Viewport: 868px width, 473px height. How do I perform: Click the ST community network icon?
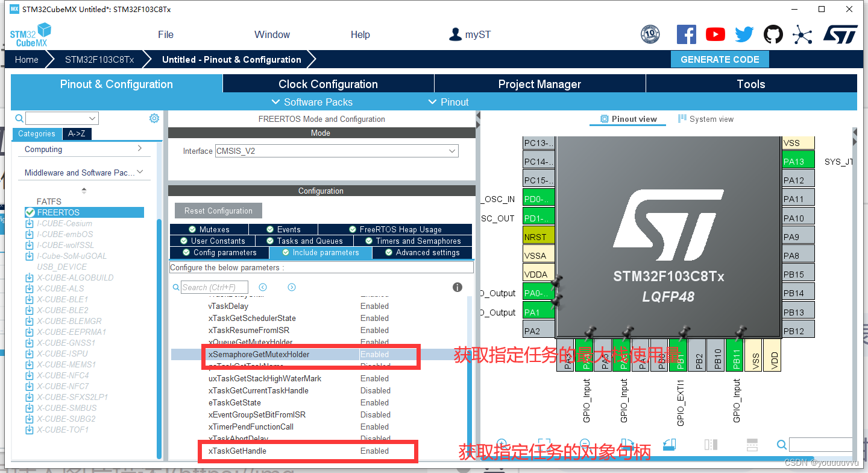pyautogui.click(x=802, y=34)
